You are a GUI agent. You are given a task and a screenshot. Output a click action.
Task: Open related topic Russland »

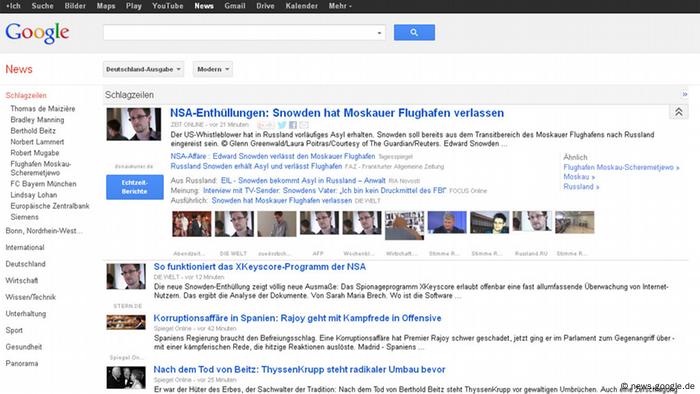(581, 187)
